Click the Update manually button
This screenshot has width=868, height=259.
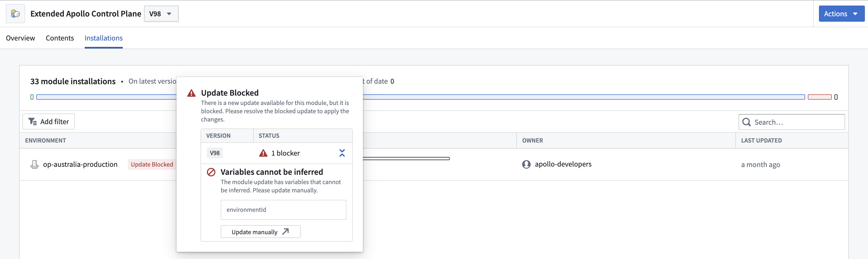[x=260, y=232]
